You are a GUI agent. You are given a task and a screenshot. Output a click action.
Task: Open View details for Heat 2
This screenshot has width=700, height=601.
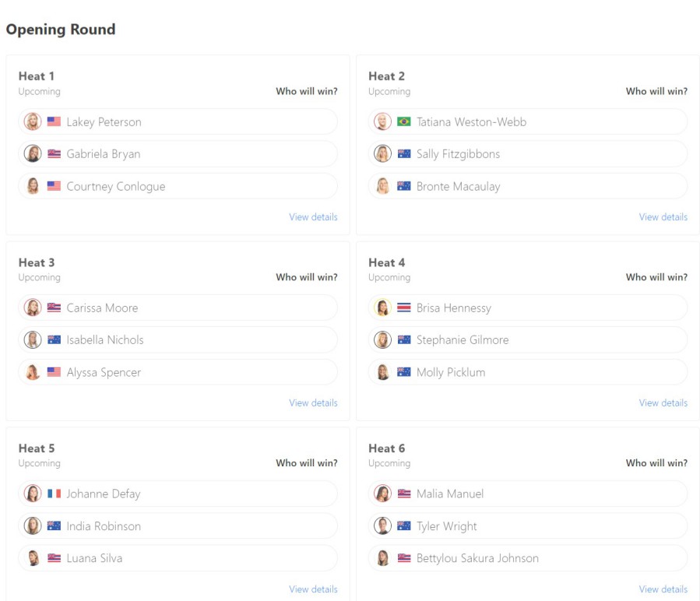[x=663, y=217]
